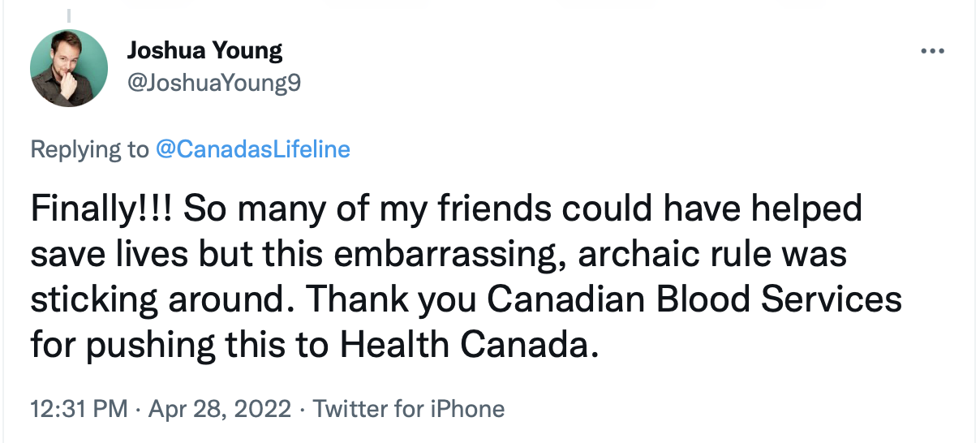Open the three-dot more options menu
The height and width of the screenshot is (443, 980).
(932, 51)
